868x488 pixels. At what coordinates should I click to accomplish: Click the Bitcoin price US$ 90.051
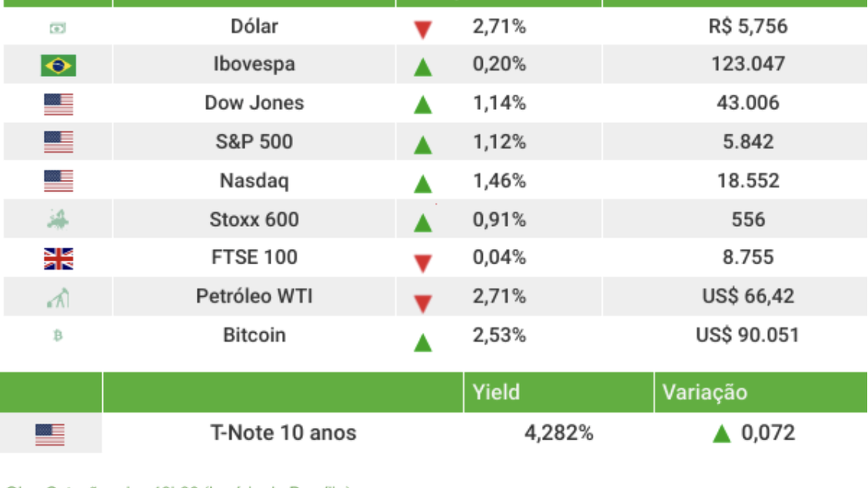tap(747, 335)
